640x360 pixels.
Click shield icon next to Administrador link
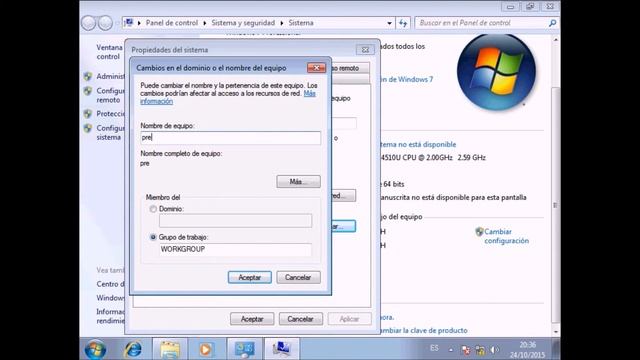(x=88, y=76)
